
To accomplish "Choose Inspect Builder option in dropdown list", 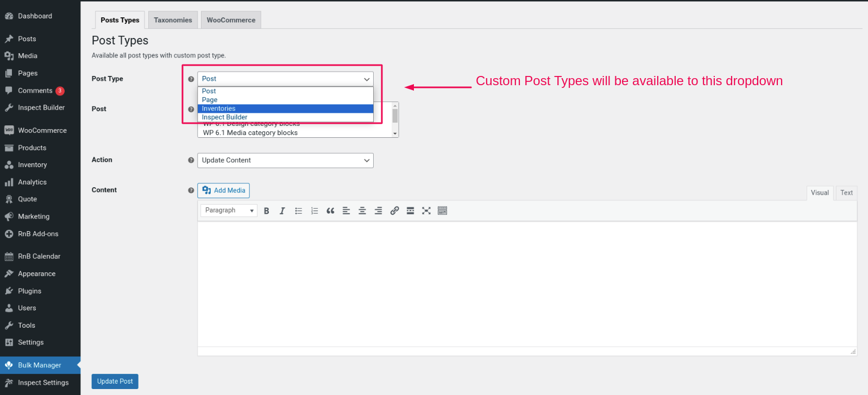I will tap(285, 117).
